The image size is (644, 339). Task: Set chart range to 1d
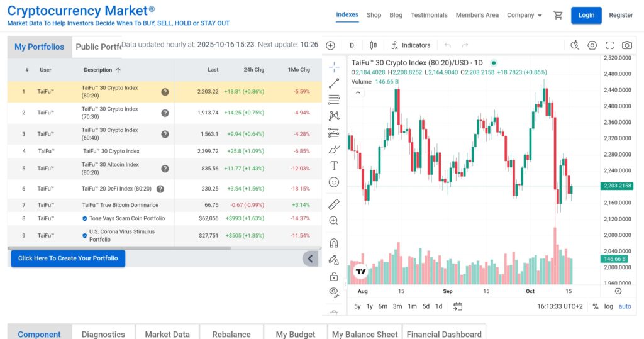438,306
